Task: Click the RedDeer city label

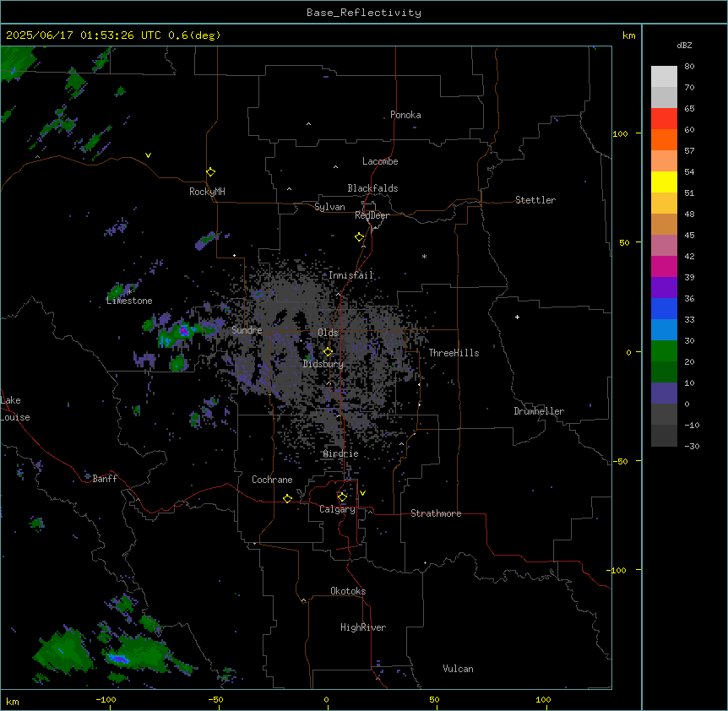Action: 372,215
